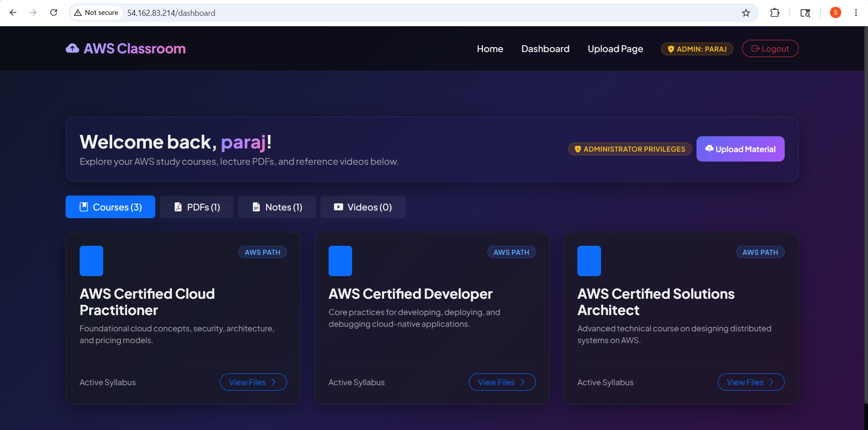Switch to the Notes (1) tab
Screen dimensions: 868x430
(x=277, y=207)
